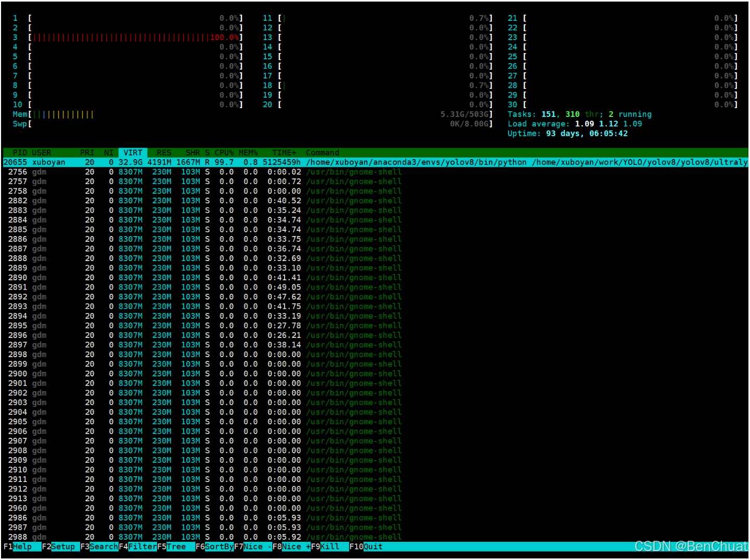Switch to Tree view in the function key bar
The image size is (750, 560).
coord(176,546)
